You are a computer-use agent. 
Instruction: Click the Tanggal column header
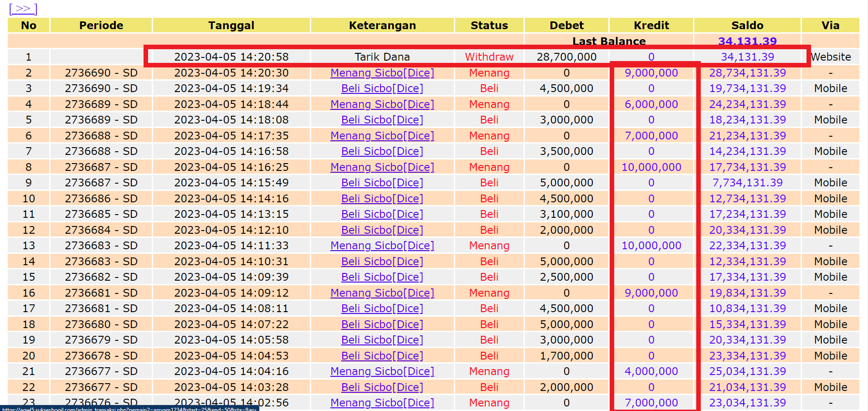tap(231, 26)
